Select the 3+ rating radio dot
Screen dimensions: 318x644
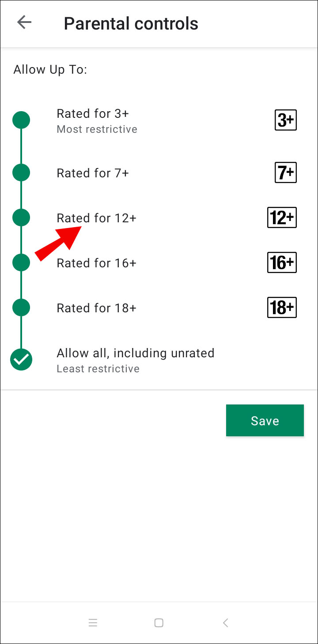click(x=21, y=120)
